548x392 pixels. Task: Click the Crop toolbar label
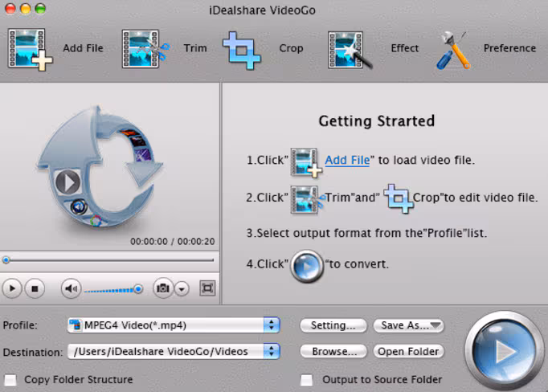pos(291,48)
